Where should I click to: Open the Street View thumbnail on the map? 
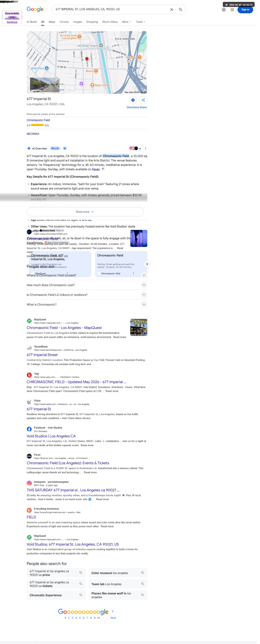[x=45, y=85]
